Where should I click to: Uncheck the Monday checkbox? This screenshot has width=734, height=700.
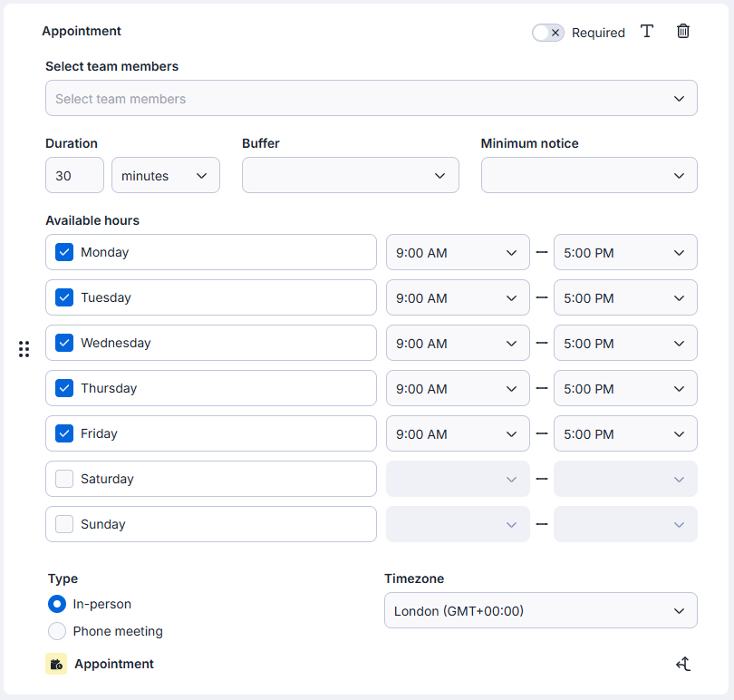(x=64, y=252)
